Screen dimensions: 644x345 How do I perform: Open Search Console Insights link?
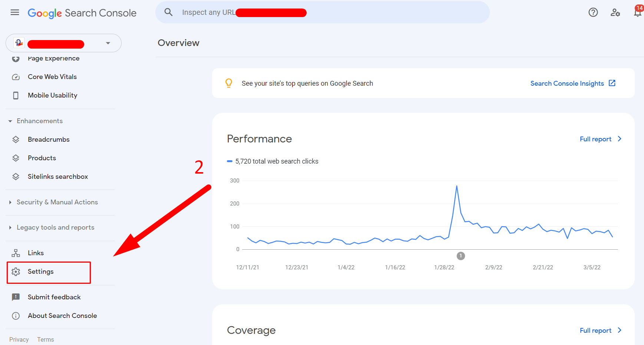[567, 83]
